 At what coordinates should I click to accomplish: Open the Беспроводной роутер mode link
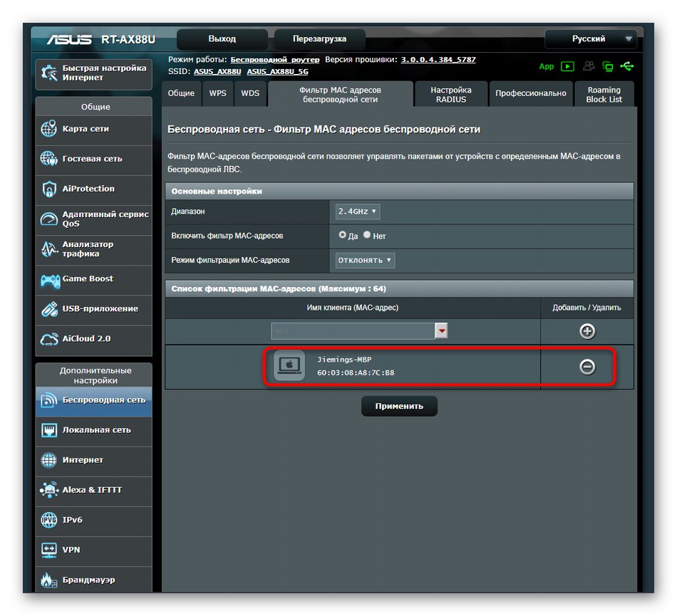point(274,60)
